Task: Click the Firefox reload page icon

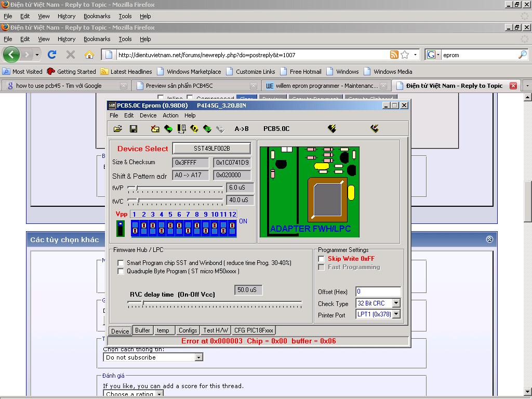Action: coord(52,55)
